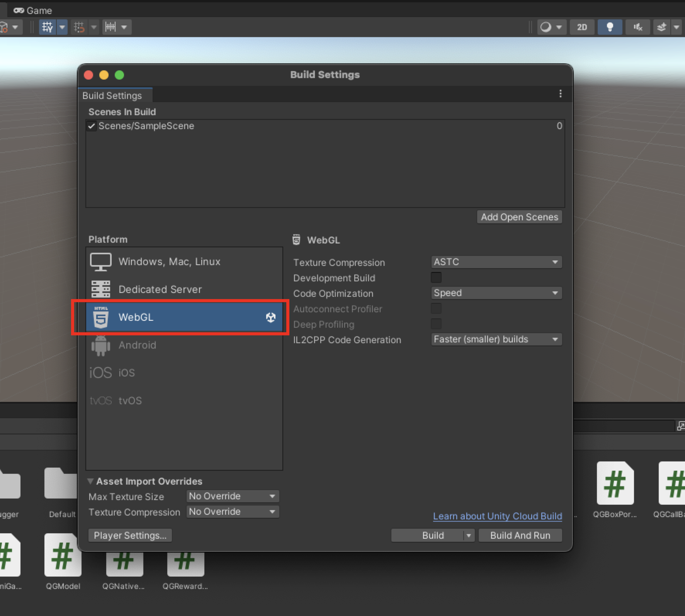
Task: Select the QGModel script asset
Action: pos(63,562)
